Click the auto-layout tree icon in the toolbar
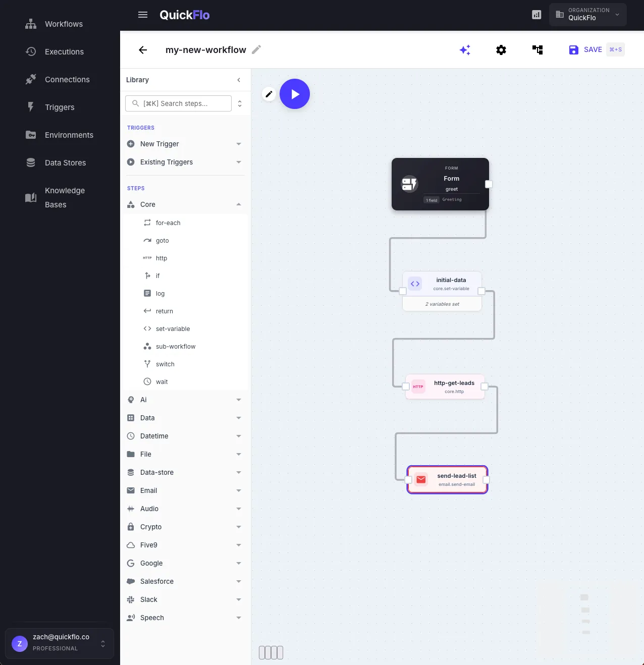 tap(537, 49)
